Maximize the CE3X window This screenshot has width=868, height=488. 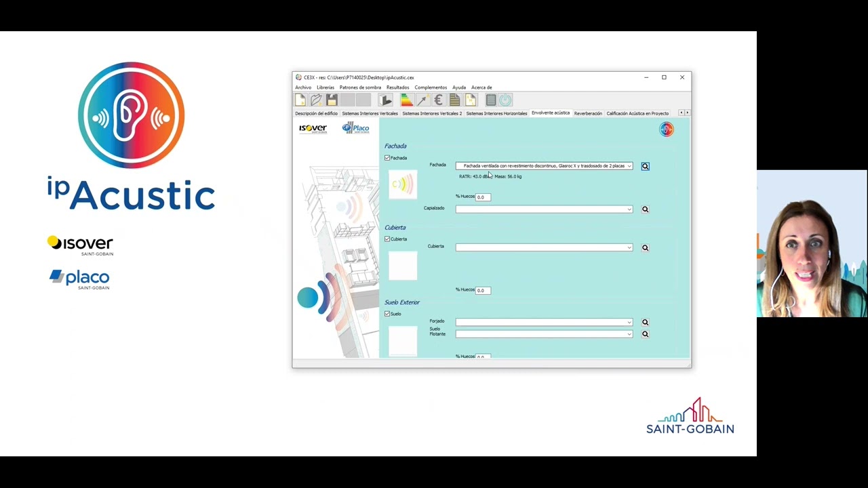[664, 77]
